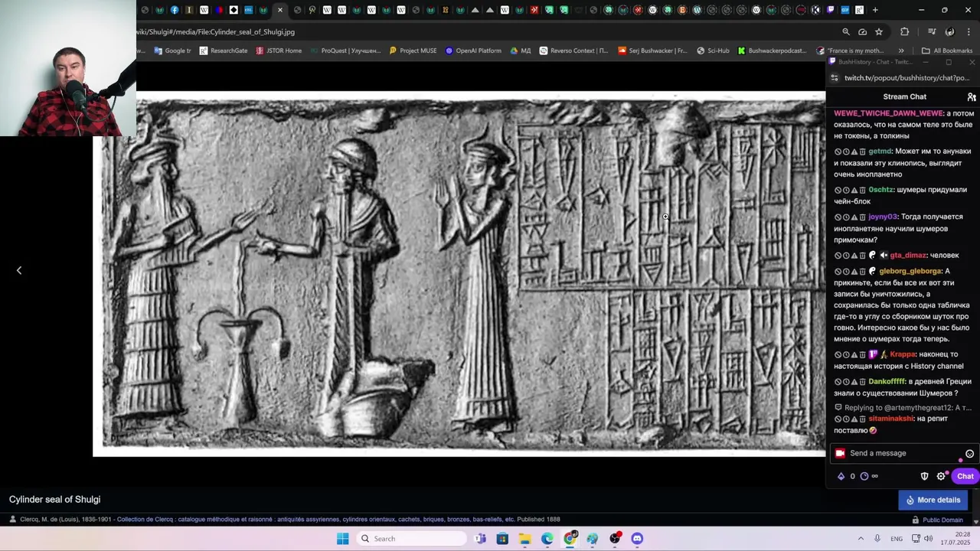This screenshot has width=980, height=551.
Task: Open Reverso Context bookmark
Action: coord(573,51)
